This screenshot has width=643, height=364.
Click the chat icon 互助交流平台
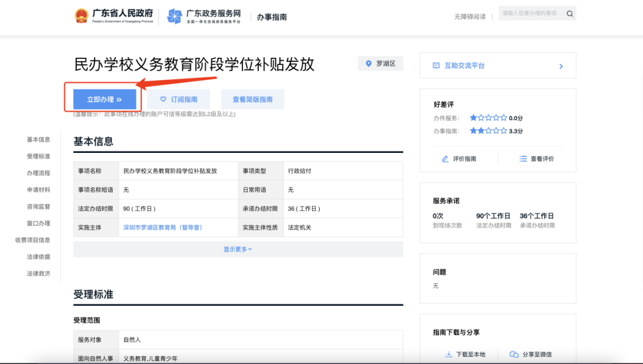click(x=436, y=65)
